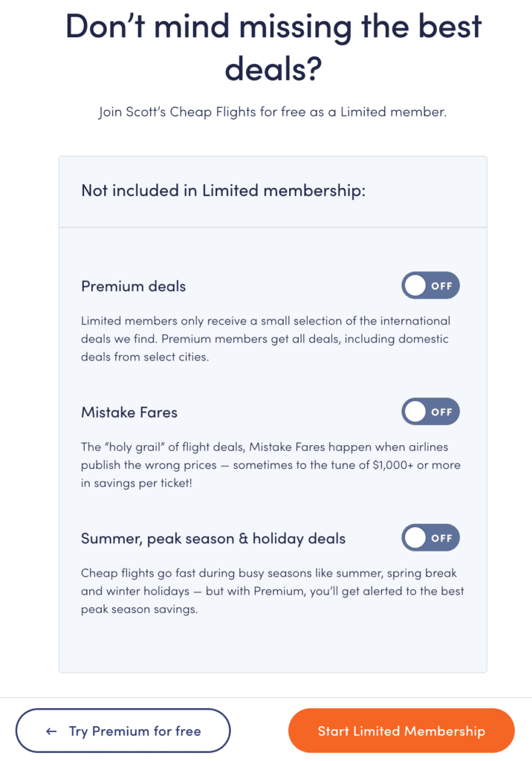Turn on the Mistake Fares toggle
Viewport: 532px width, 761px height.
click(430, 412)
